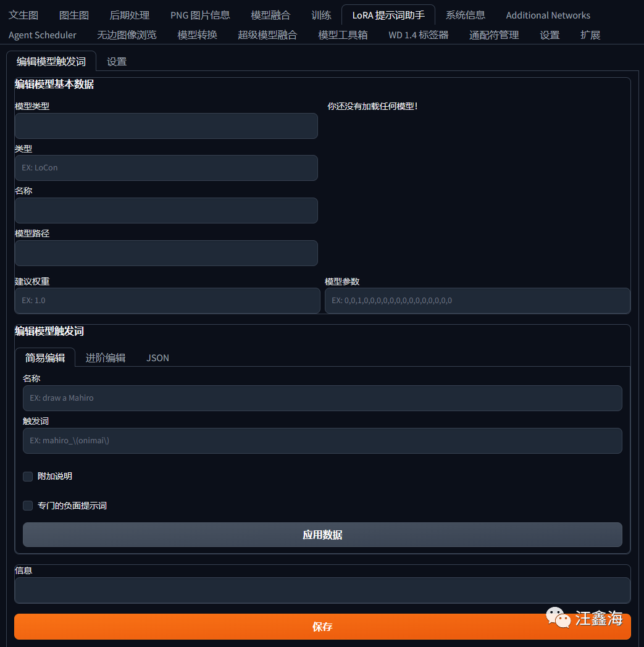Viewport: 644px width, 647px height.
Task: Focus the 模型参数 input field
Action: [x=477, y=301]
